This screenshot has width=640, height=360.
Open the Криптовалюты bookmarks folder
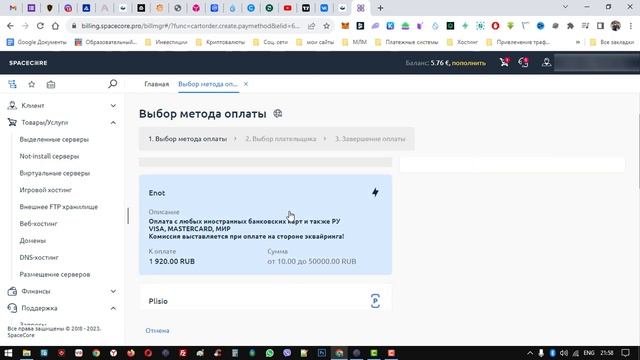[x=221, y=42]
